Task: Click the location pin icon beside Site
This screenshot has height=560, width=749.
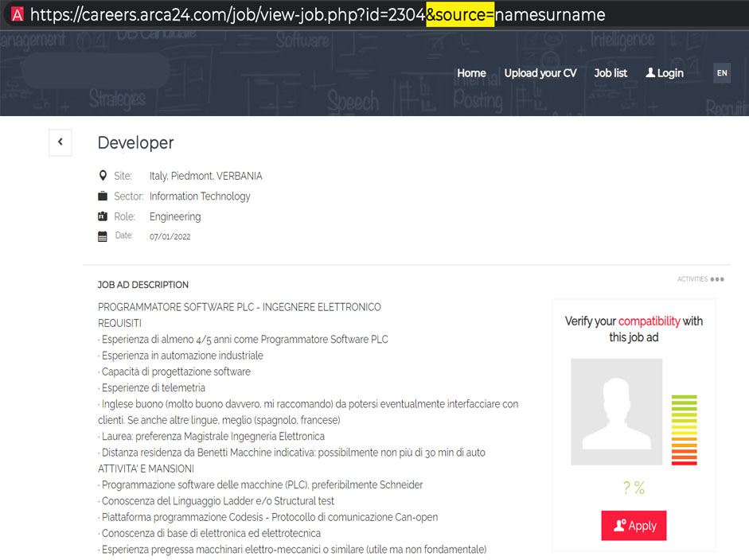Action: 104,175
